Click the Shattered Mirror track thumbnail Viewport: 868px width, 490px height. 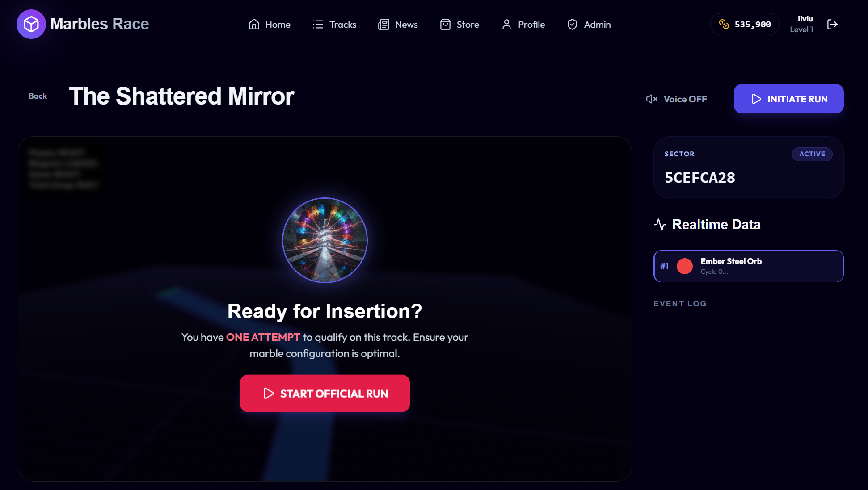click(x=325, y=240)
